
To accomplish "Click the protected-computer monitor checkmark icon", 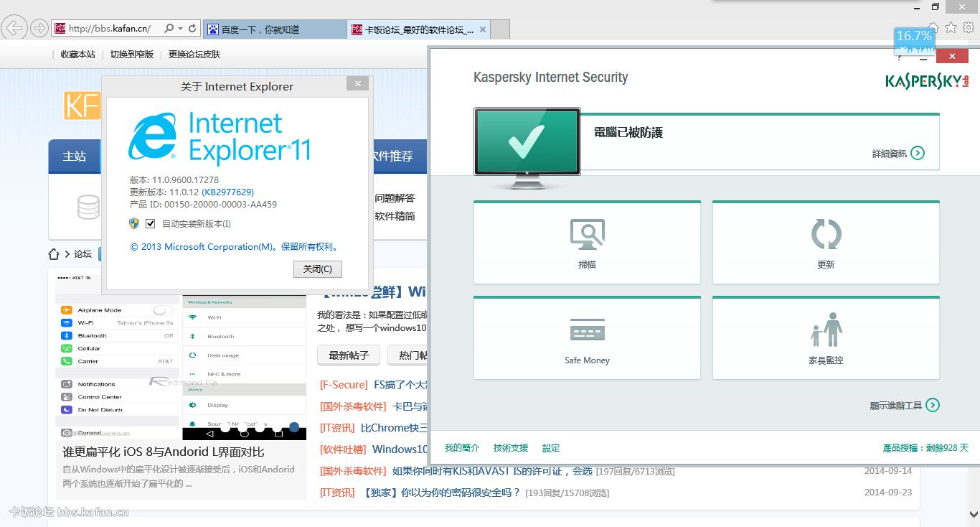I will [527, 141].
